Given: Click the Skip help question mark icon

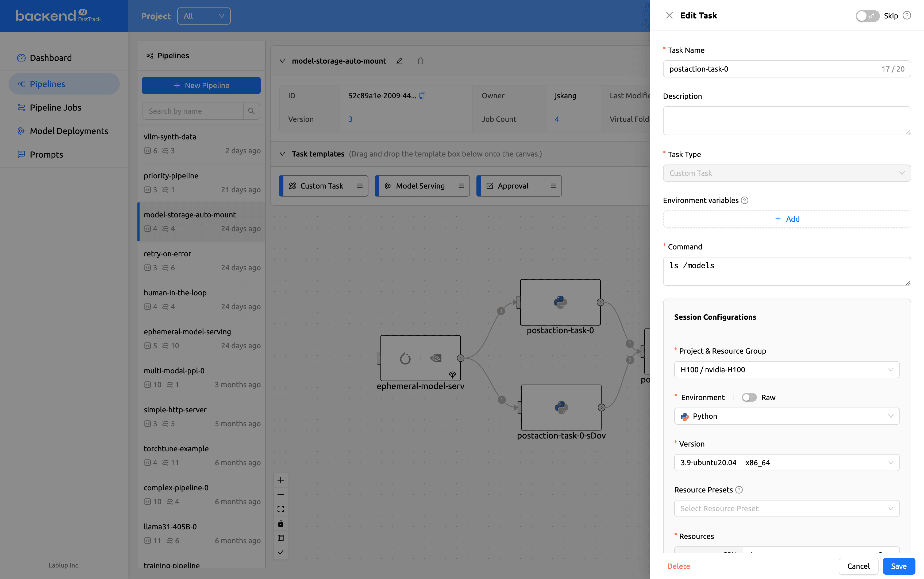Looking at the screenshot, I should [x=907, y=15].
